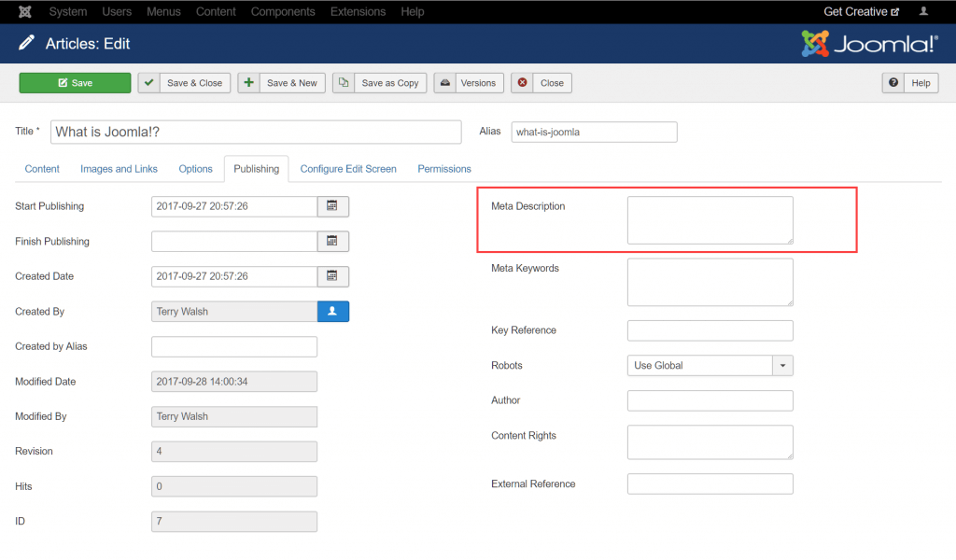Screen dimensions: 956x560
Task: Open the Images and Links tab
Action: (119, 169)
